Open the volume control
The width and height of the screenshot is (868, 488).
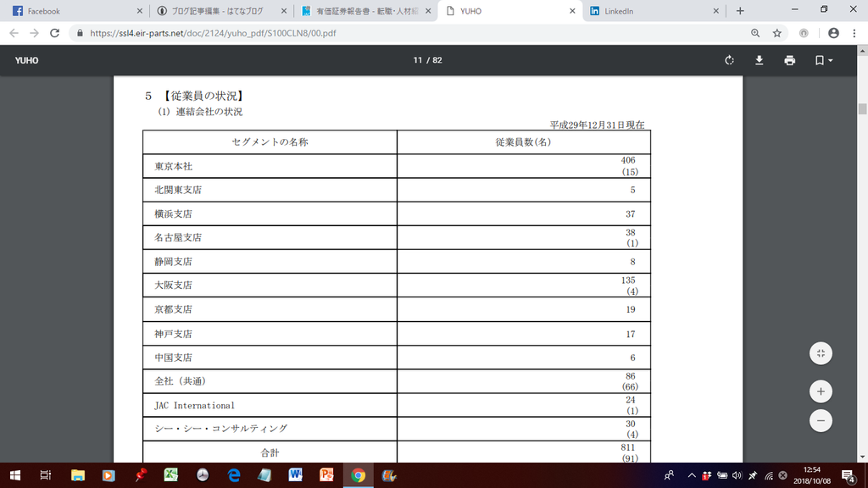pyautogui.click(x=737, y=475)
